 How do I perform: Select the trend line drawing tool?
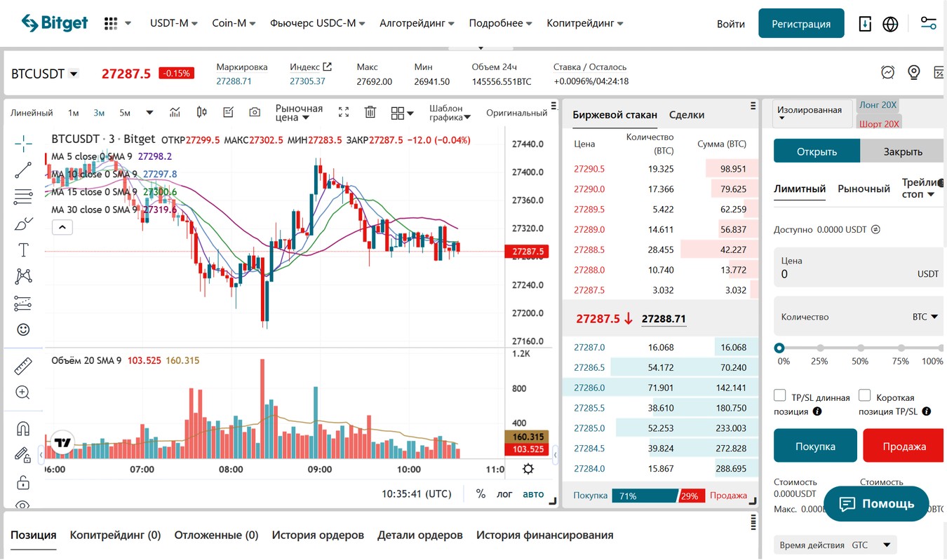coord(23,170)
